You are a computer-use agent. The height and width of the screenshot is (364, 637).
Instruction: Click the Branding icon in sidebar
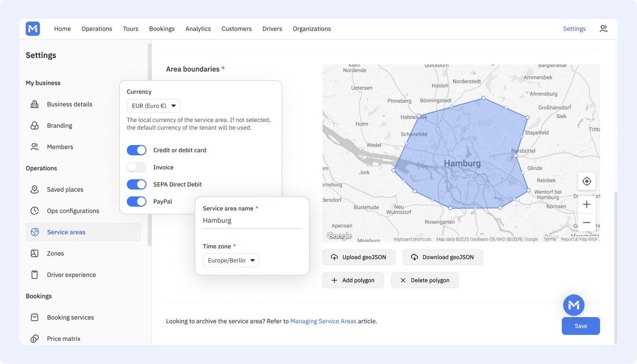(35, 126)
